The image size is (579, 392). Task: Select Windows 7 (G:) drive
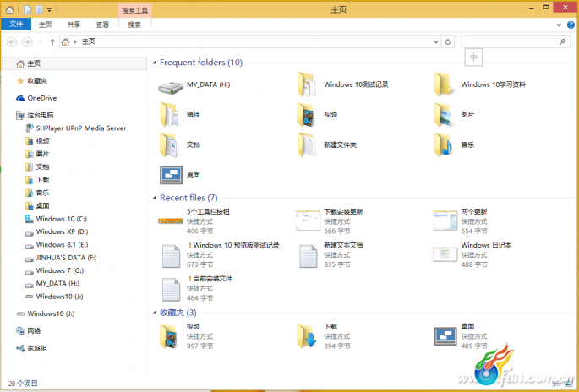[x=54, y=270]
